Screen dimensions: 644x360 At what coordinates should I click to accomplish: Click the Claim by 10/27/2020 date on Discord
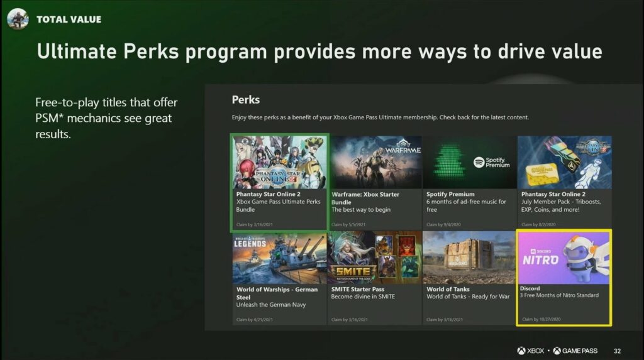(x=543, y=319)
